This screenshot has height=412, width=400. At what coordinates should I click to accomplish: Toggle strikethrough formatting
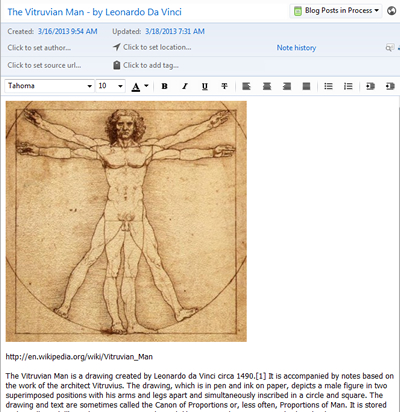224,86
